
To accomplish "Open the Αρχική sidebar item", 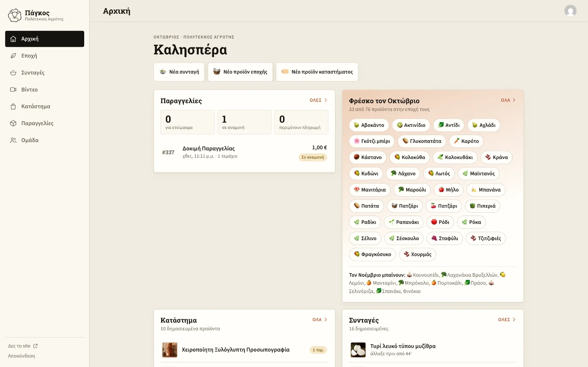I will coord(44,39).
